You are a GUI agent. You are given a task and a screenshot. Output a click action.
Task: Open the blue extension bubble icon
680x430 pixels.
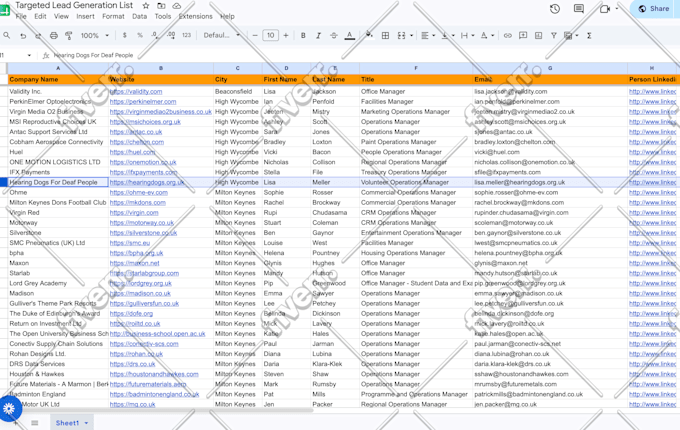pyautogui.click(x=9, y=408)
